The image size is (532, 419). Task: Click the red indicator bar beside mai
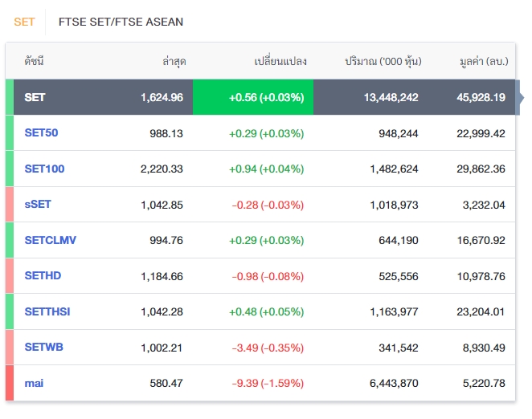pos(9,383)
